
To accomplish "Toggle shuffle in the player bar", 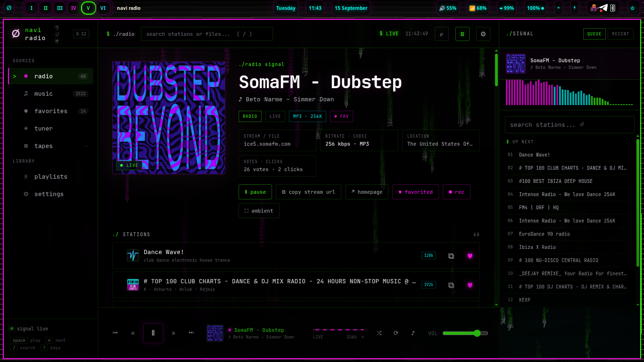I will (x=379, y=333).
